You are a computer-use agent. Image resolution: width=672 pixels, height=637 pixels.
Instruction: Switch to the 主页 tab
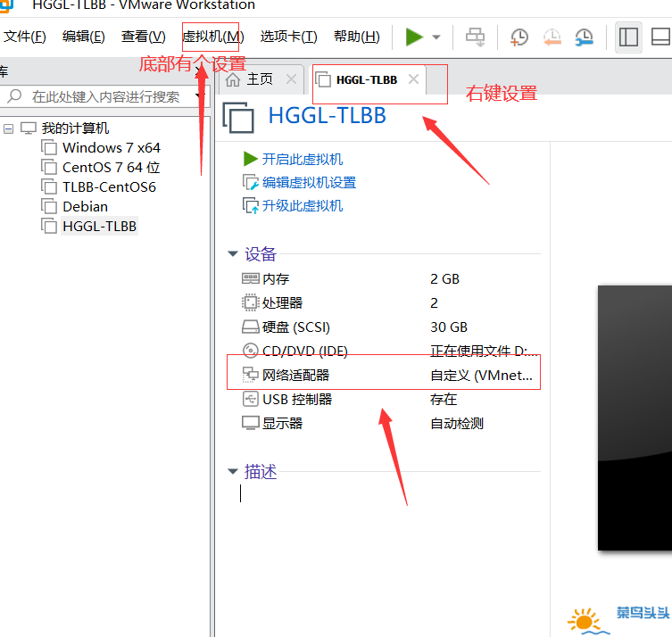tap(260, 79)
